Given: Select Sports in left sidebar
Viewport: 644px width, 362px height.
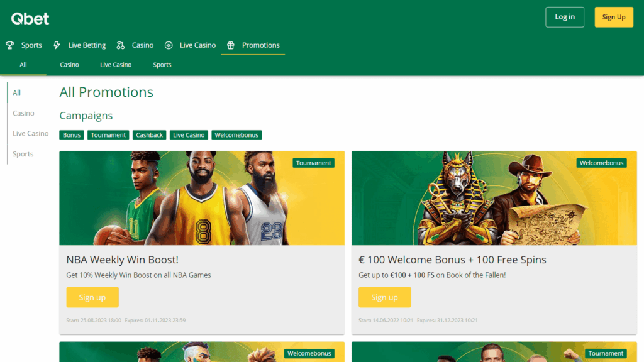Looking at the screenshot, I should click(x=23, y=154).
